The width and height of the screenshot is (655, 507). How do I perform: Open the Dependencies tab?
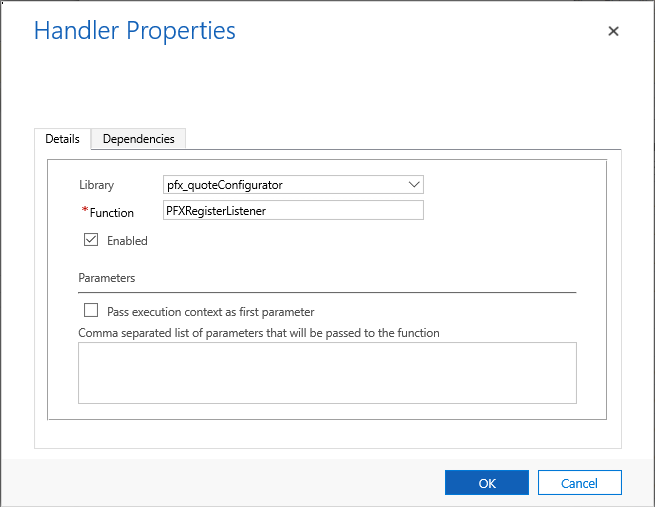tap(138, 139)
